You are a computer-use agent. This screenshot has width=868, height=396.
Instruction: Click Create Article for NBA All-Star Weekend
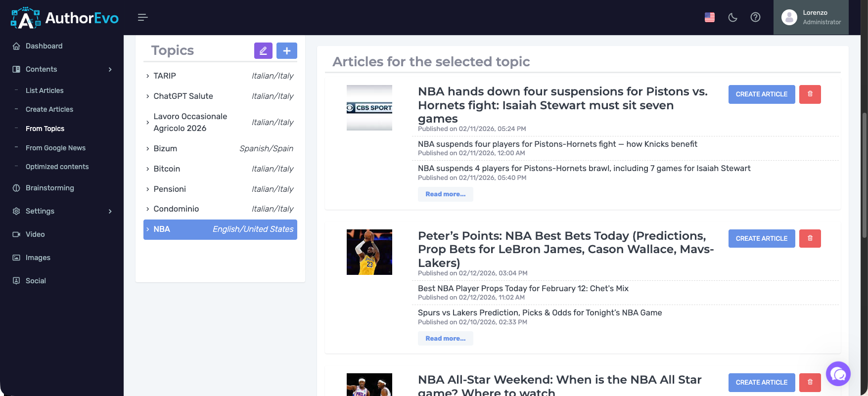click(762, 383)
